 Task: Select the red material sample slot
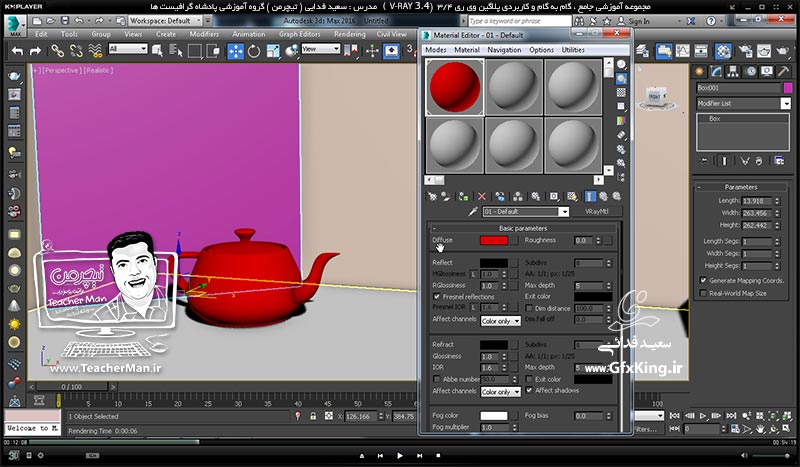[455, 87]
